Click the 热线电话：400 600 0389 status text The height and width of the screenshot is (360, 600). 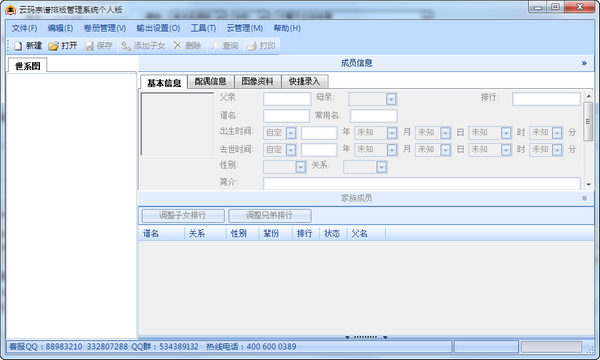point(251,347)
